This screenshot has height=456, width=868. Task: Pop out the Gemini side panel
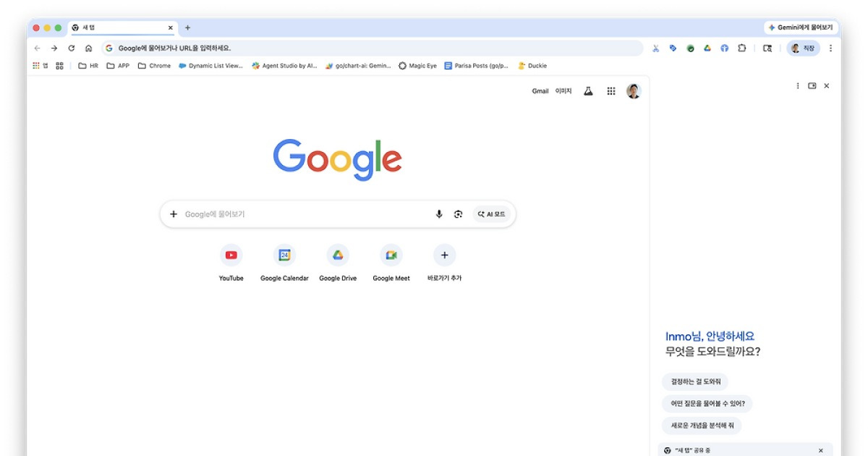point(812,85)
